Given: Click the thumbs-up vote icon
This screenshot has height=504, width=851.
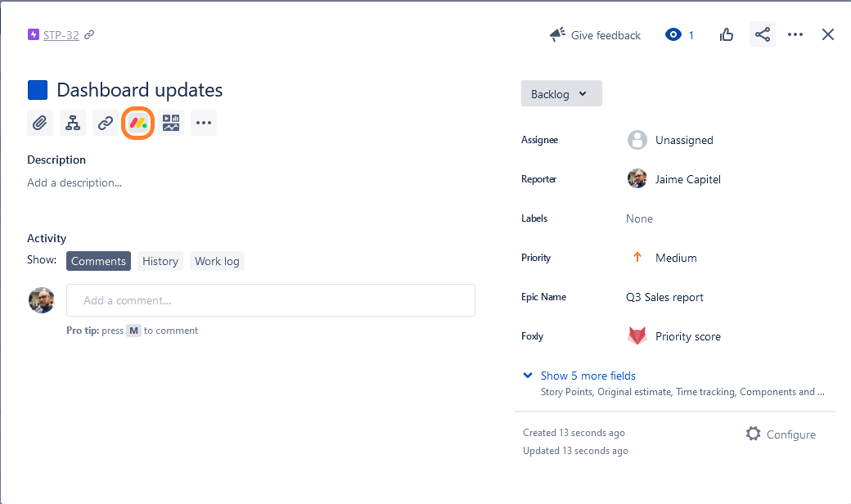Looking at the screenshot, I should (726, 35).
